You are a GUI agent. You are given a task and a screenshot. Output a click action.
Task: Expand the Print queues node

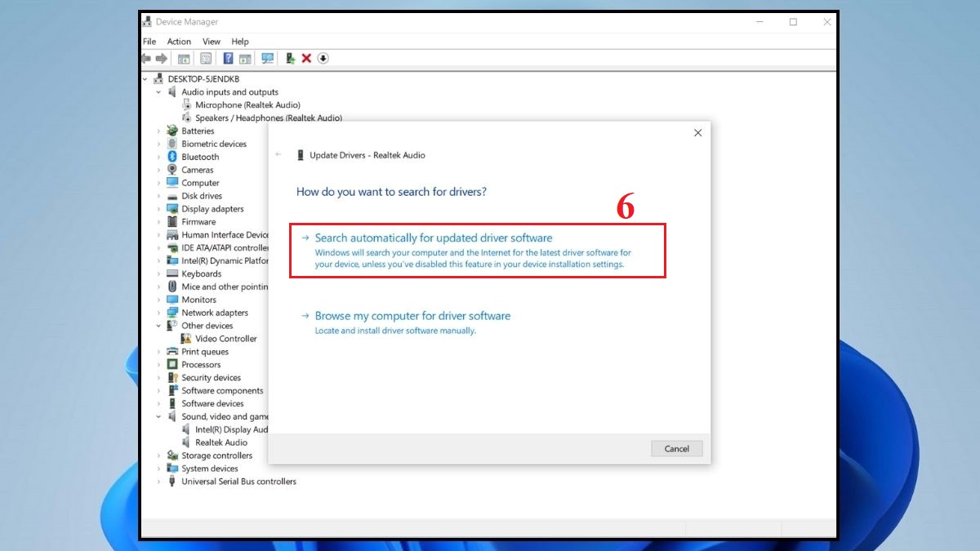coord(159,352)
